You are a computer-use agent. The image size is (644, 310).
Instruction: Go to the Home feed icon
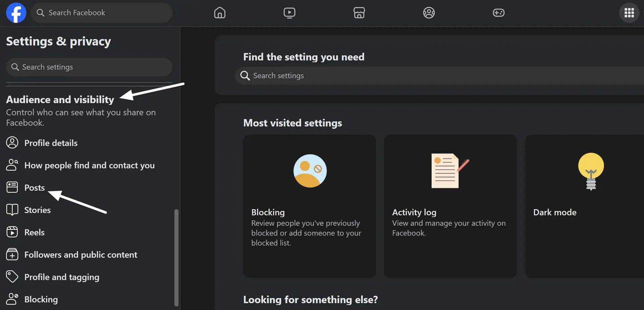(220, 13)
